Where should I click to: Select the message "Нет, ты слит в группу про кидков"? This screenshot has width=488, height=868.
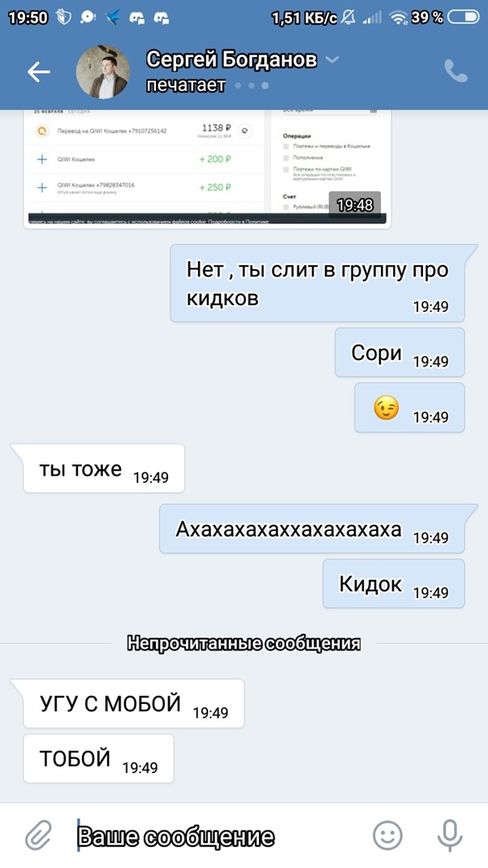(x=317, y=284)
